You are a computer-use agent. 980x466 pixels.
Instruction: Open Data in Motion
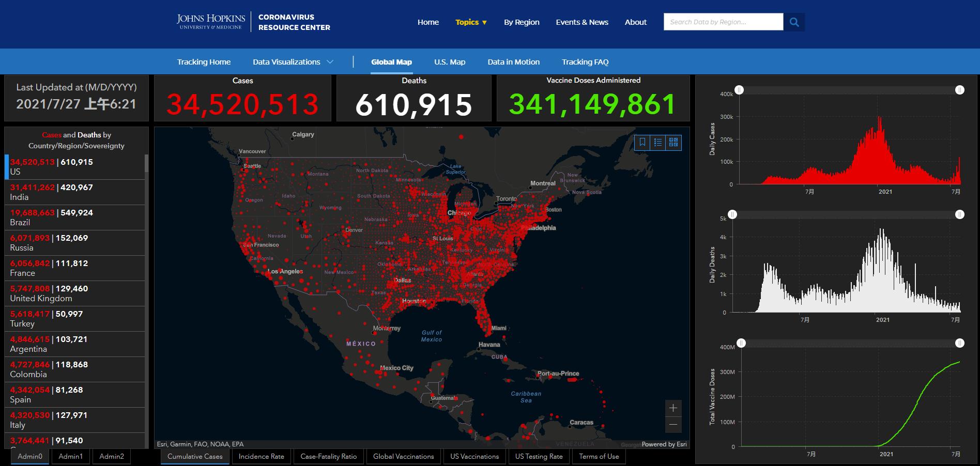point(514,62)
